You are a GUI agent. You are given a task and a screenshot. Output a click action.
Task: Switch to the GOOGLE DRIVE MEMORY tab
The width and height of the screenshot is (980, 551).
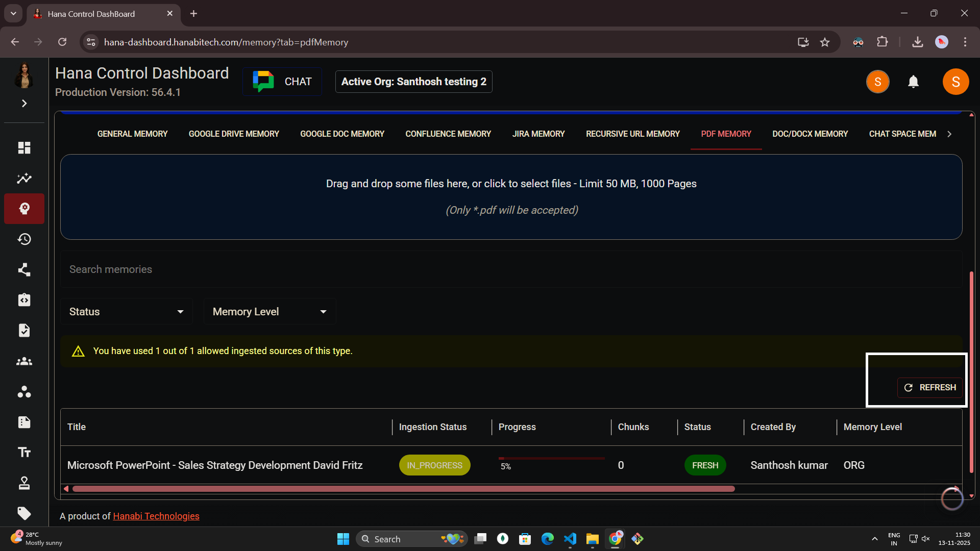pos(233,134)
